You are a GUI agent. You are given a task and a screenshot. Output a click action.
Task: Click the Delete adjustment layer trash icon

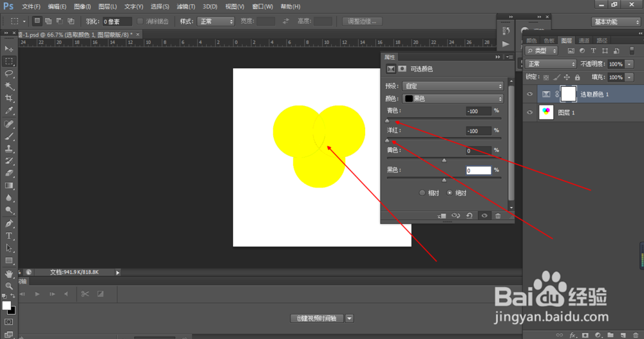tap(498, 216)
